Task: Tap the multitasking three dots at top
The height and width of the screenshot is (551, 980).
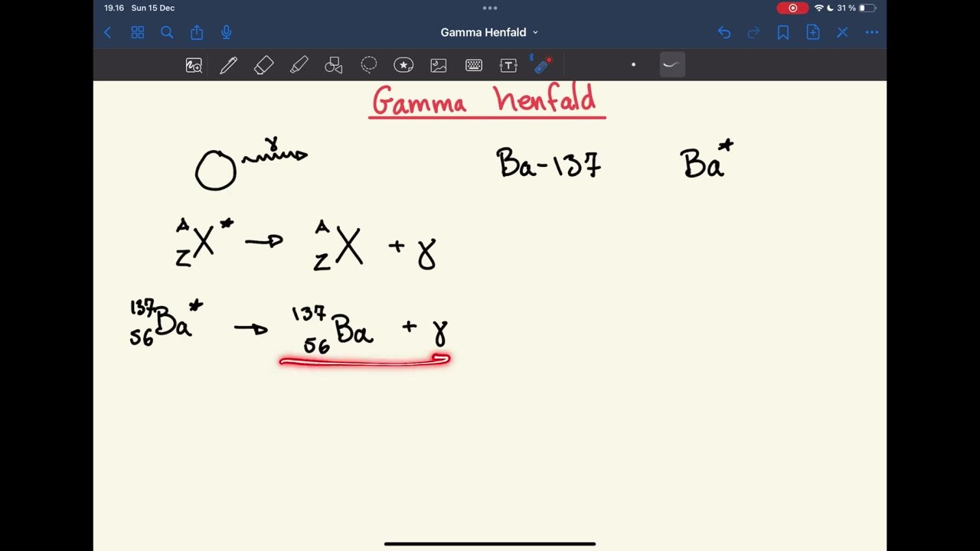Action: tap(490, 8)
